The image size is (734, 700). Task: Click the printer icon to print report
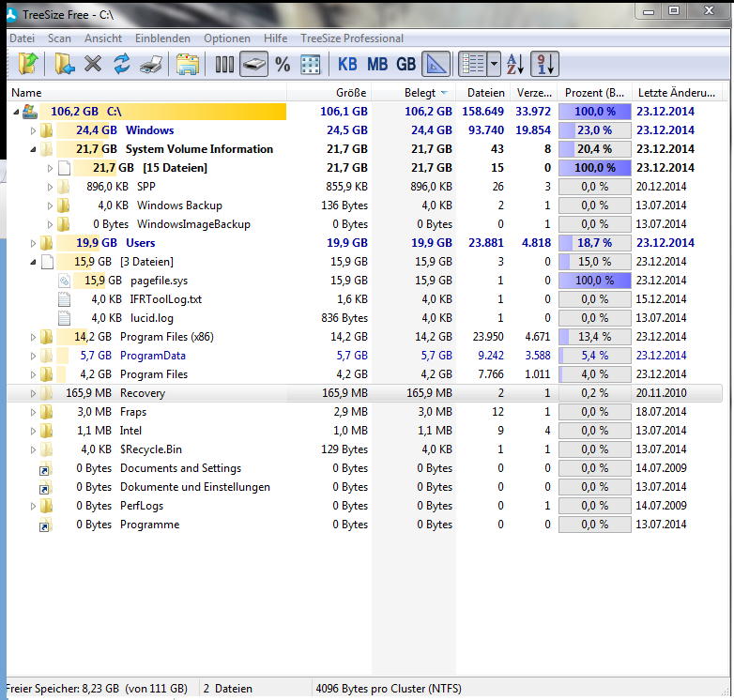(151, 64)
